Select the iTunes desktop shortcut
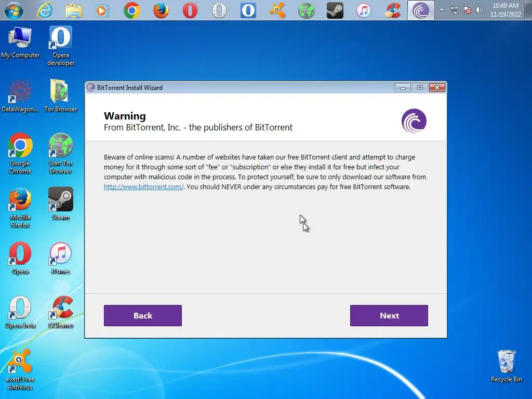The image size is (532, 399). coord(60,258)
